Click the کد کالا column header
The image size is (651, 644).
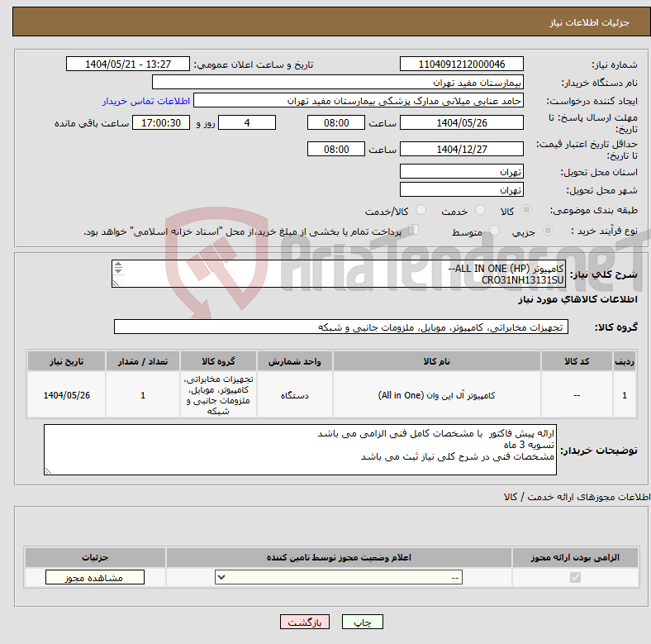[577, 361]
